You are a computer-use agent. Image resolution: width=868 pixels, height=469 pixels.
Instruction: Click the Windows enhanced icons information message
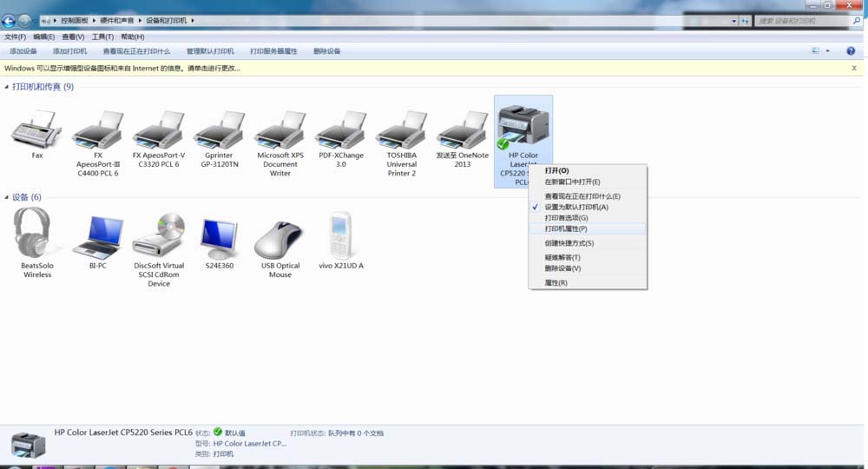[x=122, y=68]
